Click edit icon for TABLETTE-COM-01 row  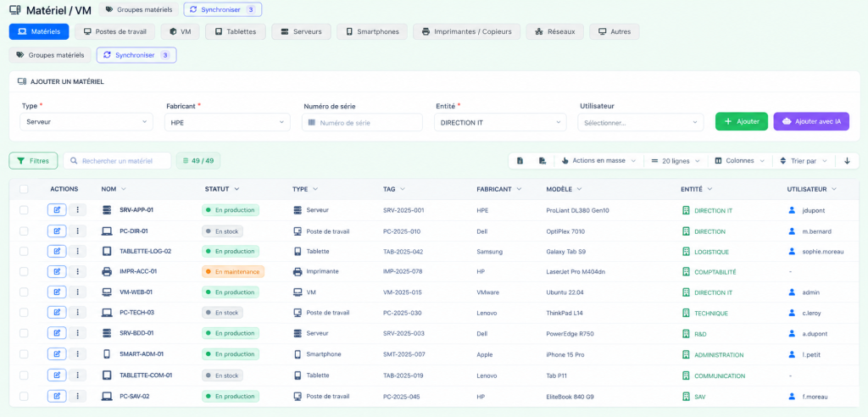(57, 375)
